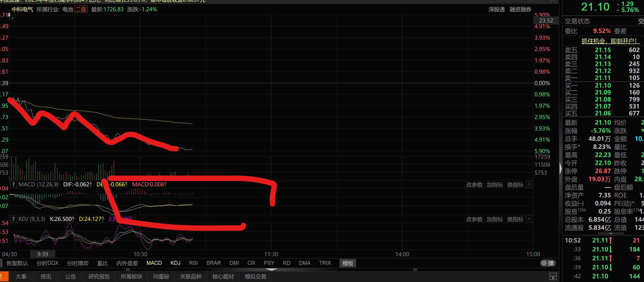
Task: Open the 换指标 selector on MACD panel
Action: click(x=515, y=185)
